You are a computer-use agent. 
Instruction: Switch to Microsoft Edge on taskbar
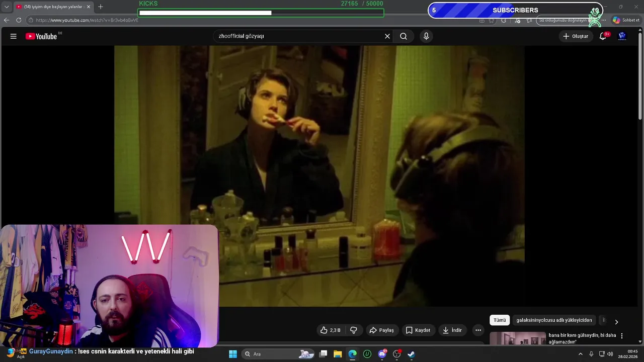point(353,354)
